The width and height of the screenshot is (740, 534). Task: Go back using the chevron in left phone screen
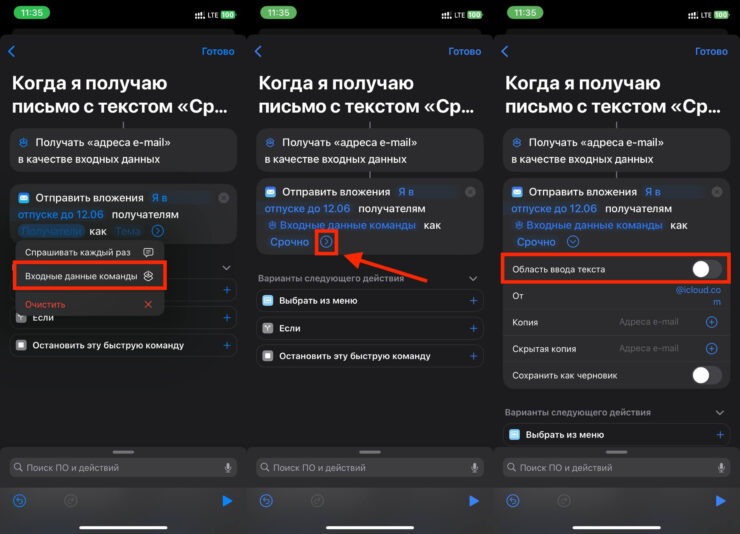12,51
